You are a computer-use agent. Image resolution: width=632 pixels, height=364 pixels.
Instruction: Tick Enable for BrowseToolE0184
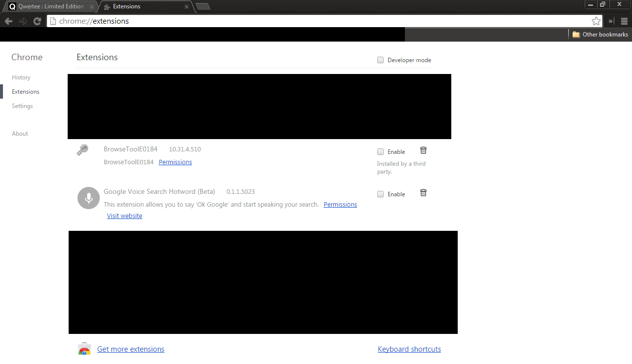tap(380, 152)
